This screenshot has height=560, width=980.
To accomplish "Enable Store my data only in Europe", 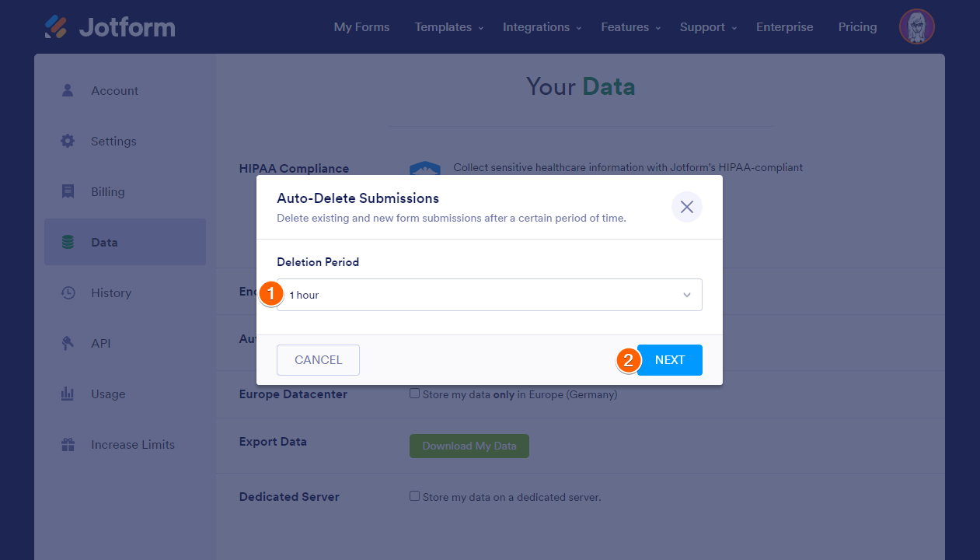I will point(415,394).
